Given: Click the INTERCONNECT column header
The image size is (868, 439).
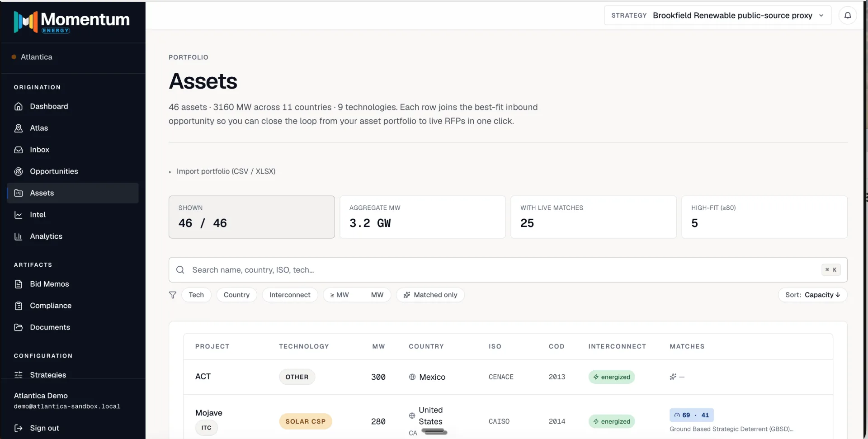Looking at the screenshot, I should tap(617, 346).
